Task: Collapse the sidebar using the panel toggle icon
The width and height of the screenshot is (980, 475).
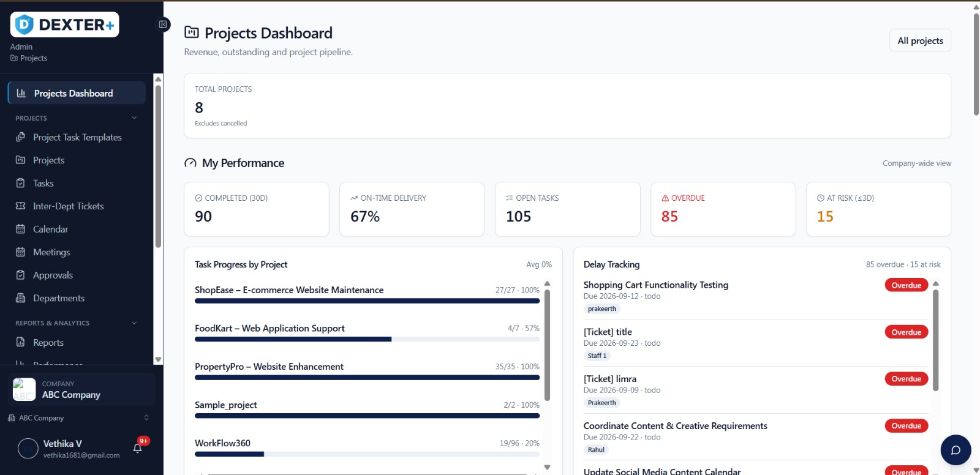Action: (x=163, y=24)
